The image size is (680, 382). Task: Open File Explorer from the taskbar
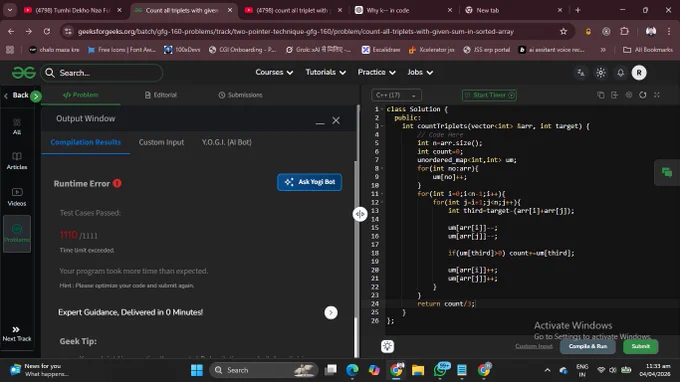click(418, 370)
